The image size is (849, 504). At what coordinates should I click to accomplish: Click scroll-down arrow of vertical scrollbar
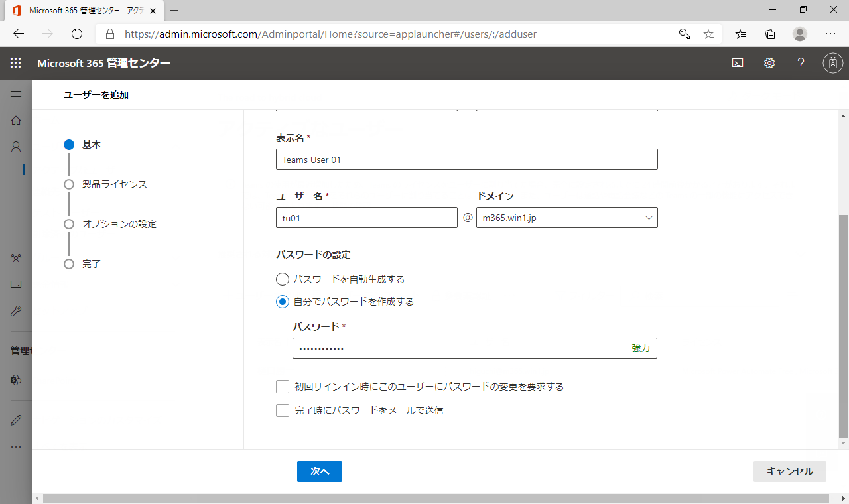(844, 443)
